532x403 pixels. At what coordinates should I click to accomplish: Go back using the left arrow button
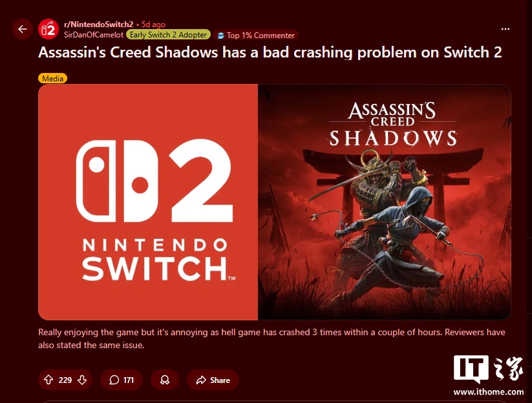point(23,29)
